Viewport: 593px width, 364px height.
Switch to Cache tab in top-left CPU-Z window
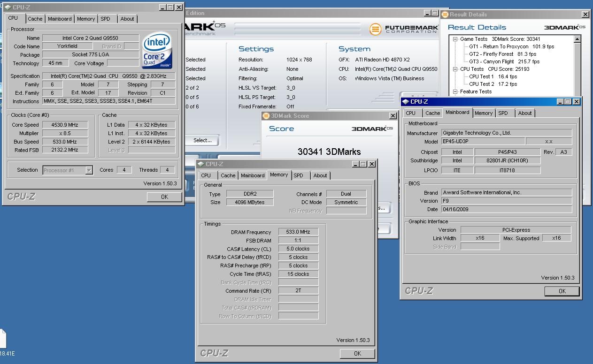[35, 19]
